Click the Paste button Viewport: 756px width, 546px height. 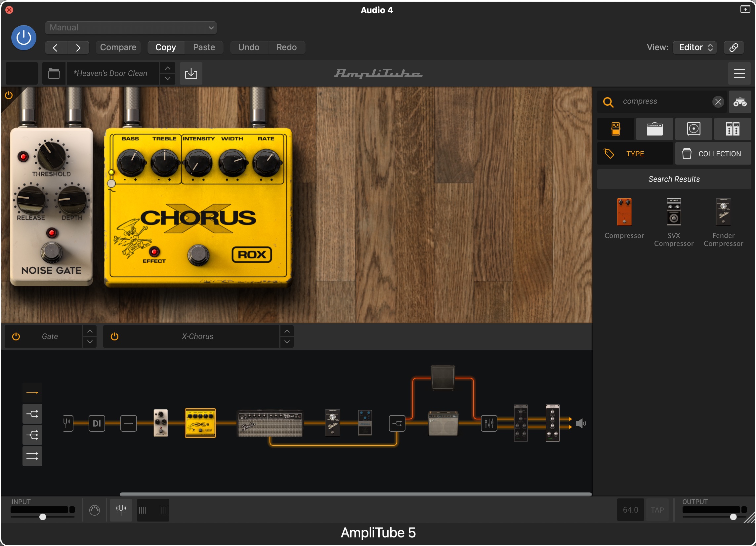(x=204, y=48)
